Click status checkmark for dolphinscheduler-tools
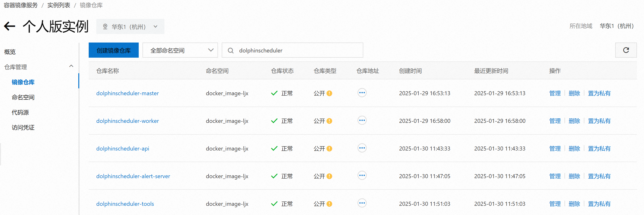The image size is (644, 215). [274, 204]
